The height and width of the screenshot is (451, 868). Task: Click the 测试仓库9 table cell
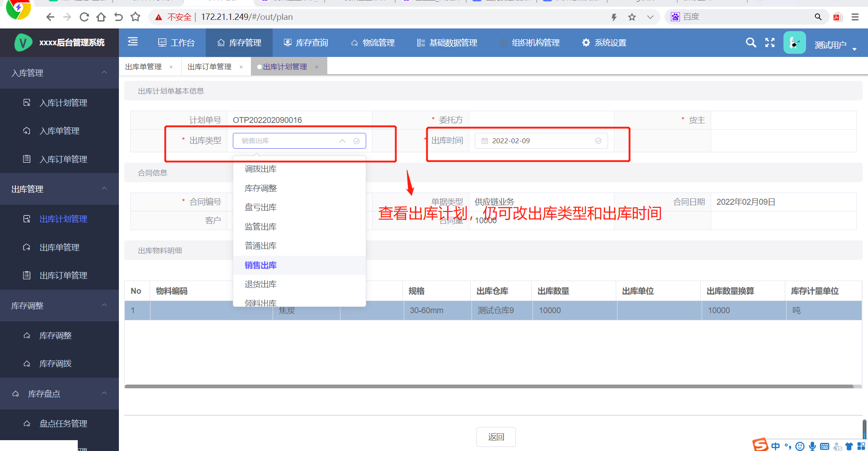[501, 310]
